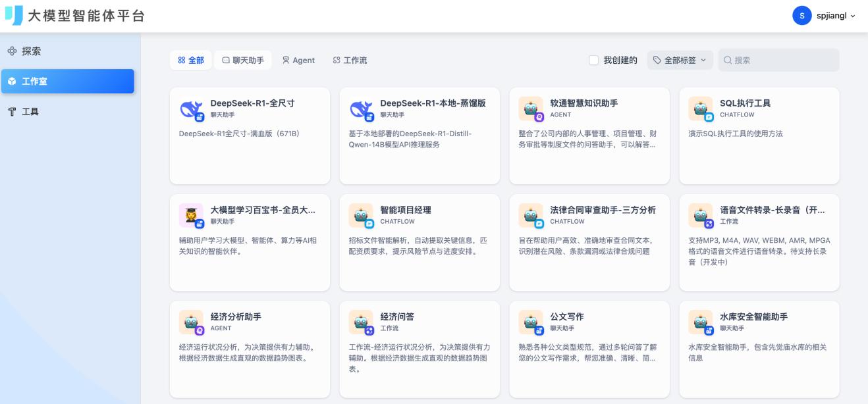Enable the 我创建的 checkbox
The height and width of the screenshot is (404, 868).
[x=593, y=61]
